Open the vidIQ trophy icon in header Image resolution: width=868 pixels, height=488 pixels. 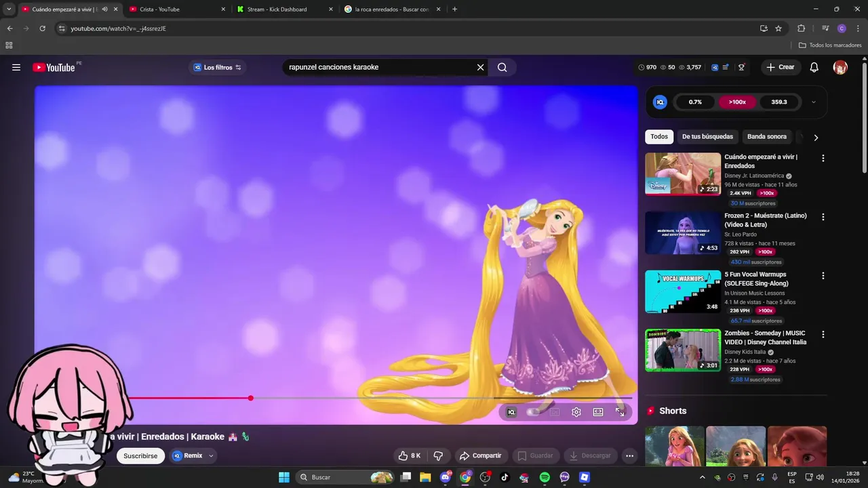(741, 67)
